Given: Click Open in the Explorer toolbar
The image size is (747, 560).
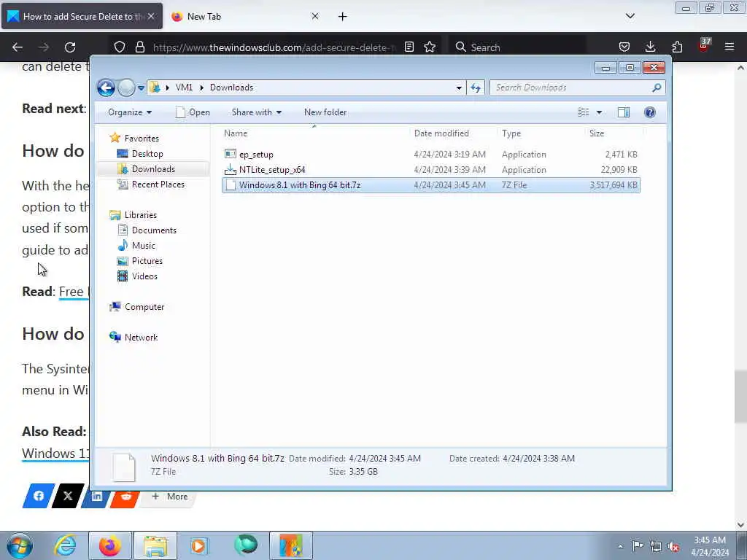Looking at the screenshot, I should [x=193, y=112].
